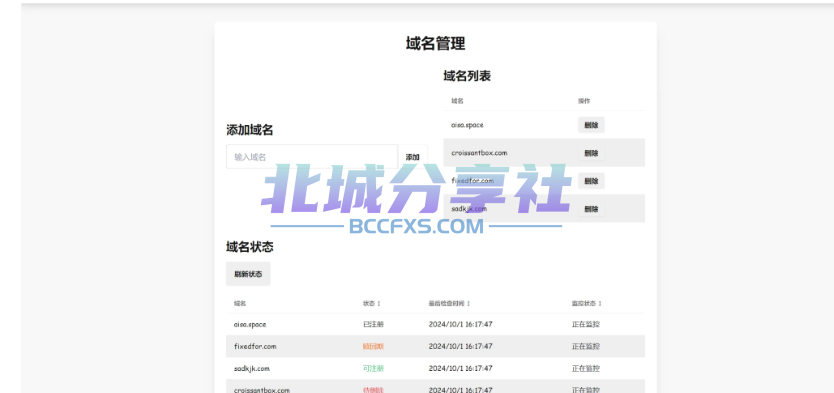Delete oisa.space using its 删除 button
834x393 pixels.
[591, 125]
